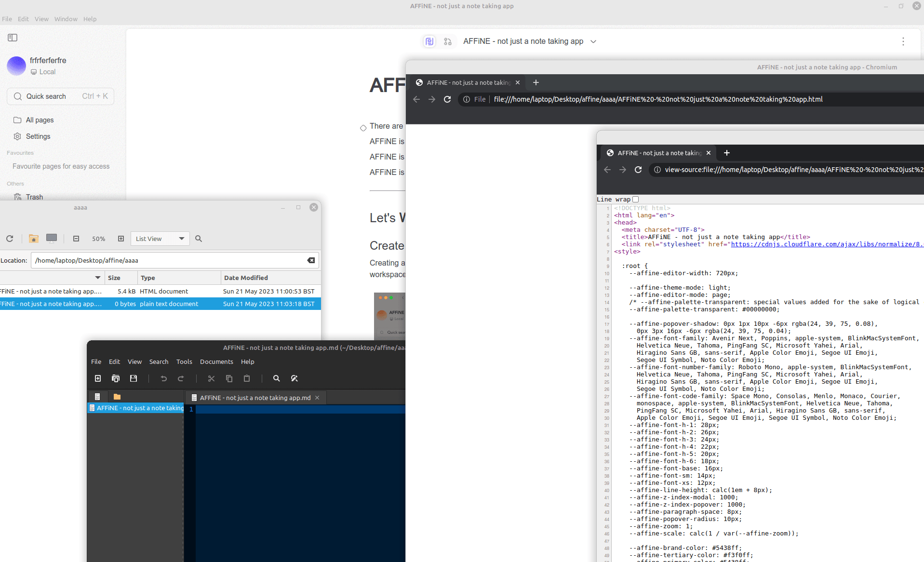This screenshot has width=924, height=562.
Task: Open the text editor File menu
Action: pos(96,361)
